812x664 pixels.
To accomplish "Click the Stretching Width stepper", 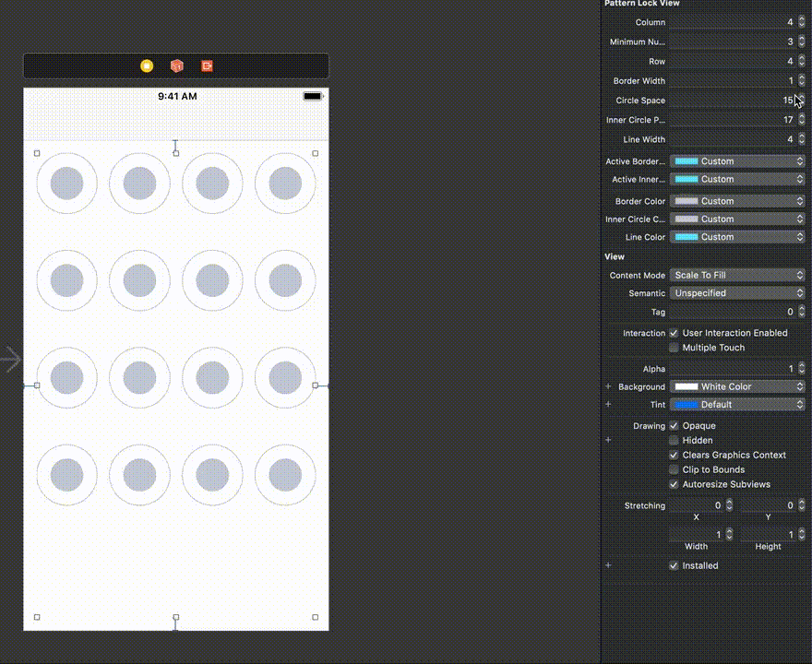I will [729, 534].
